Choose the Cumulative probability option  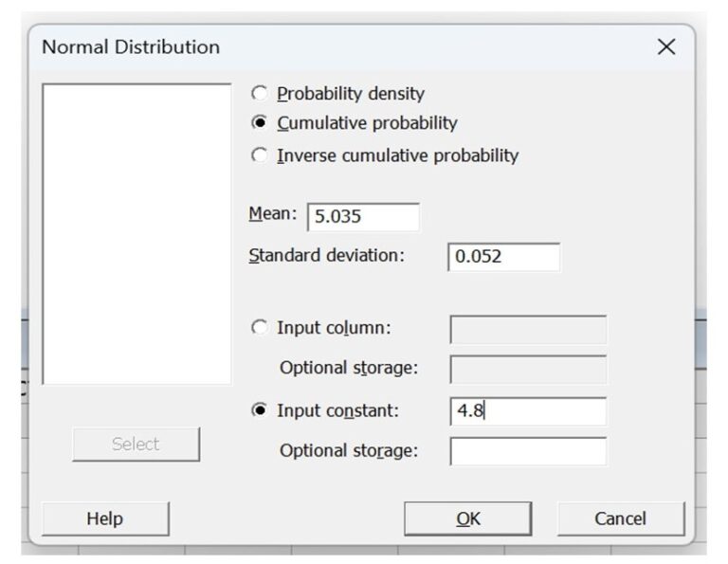(x=259, y=123)
